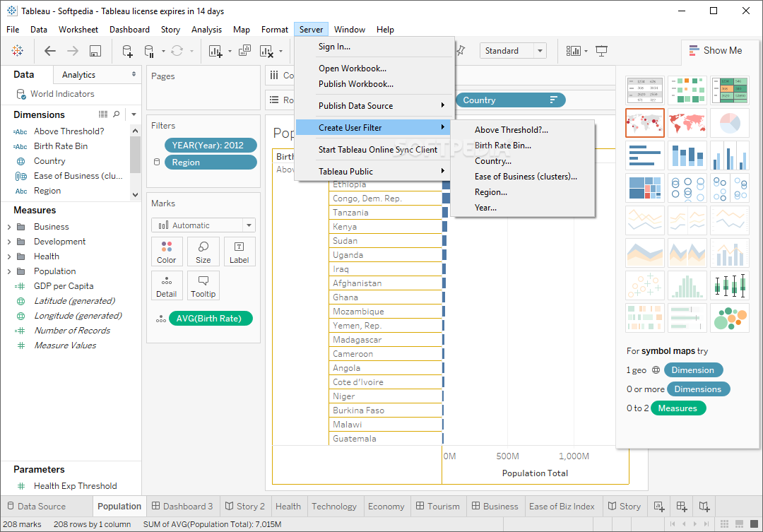Open the Analysis menu

click(206, 30)
